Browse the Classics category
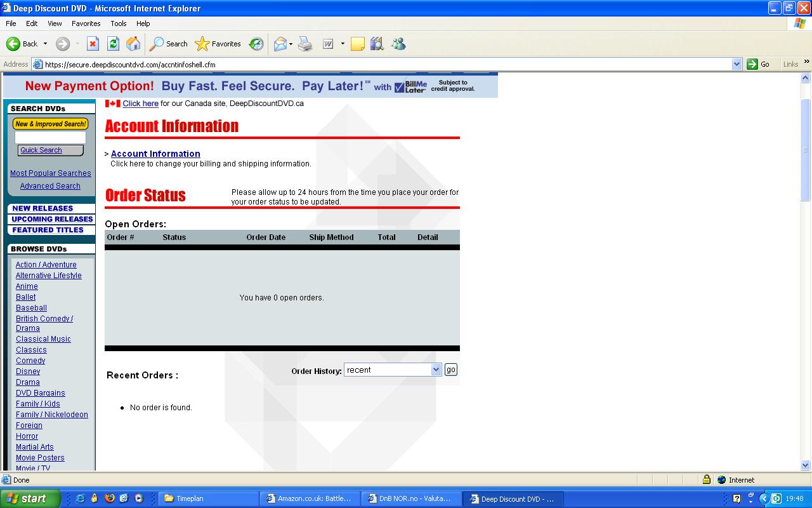812x508 pixels. (x=31, y=350)
